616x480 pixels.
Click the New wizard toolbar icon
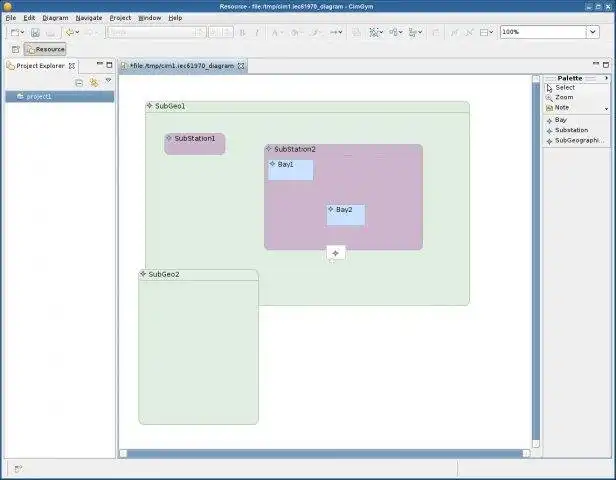(15, 33)
